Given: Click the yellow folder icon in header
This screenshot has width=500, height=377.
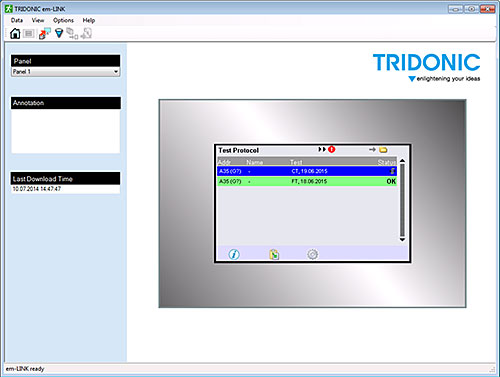Looking at the screenshot, I should click(383, 150).
